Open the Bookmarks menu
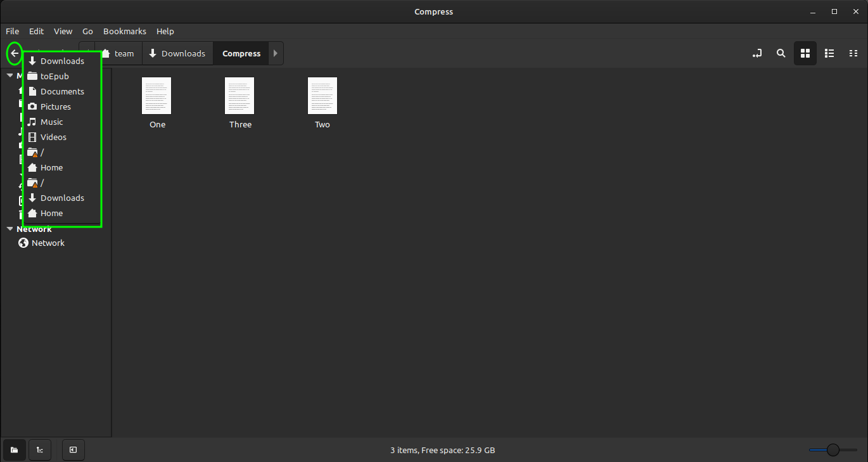This screenshot has width=868, height=462. click(x=125, y=31)
